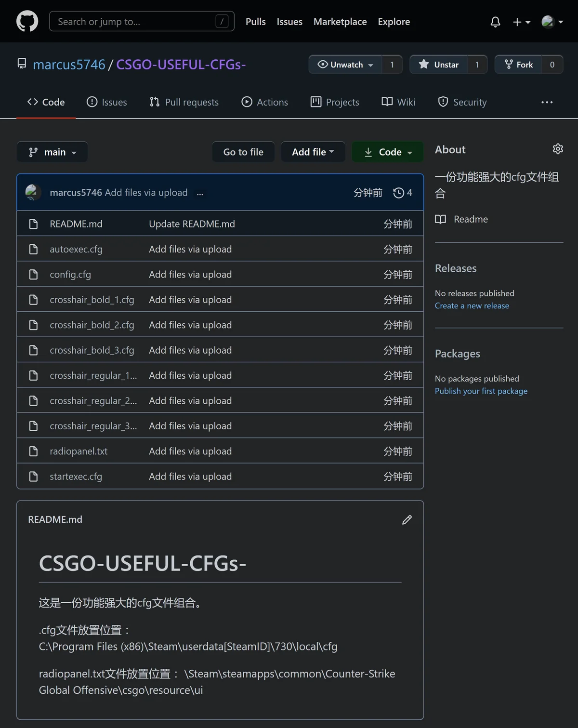The image size is (578, 728).
Task: Toggle Unstar on the repository
Action: pyautogui.click(x=438, y=65)
